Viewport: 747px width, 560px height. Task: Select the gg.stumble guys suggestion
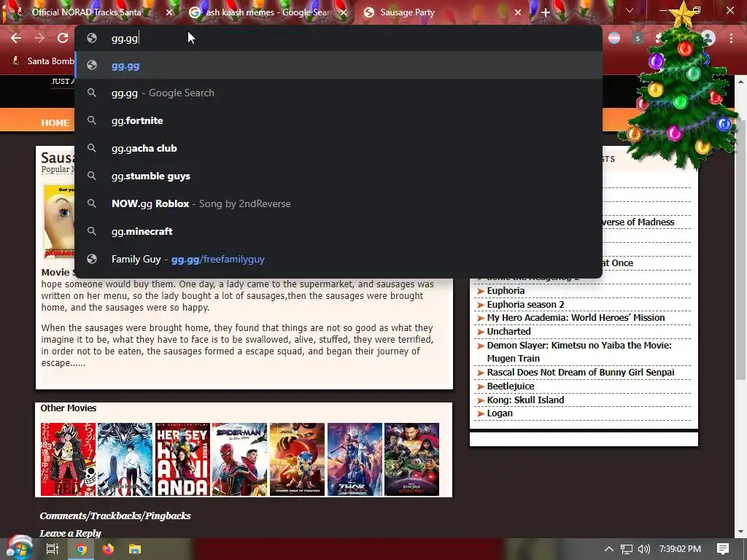click(x=338, y=176)
